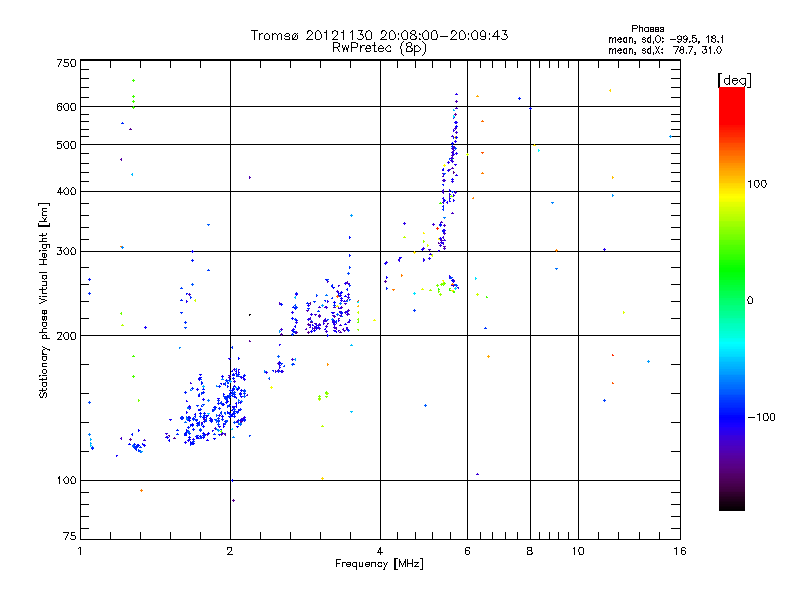Click the 'mean, sd,X: 78.7, 31.0' statistic
Image resolution: width=800 pixels, height=600 pixels.
click(665, 50)
